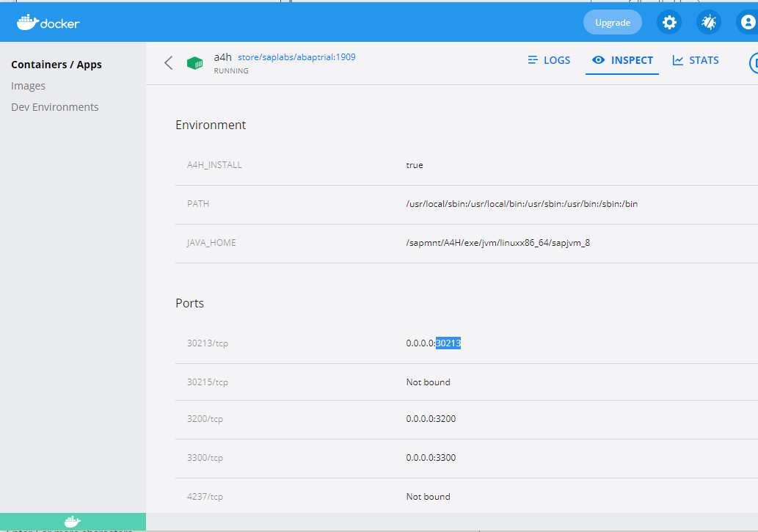The width and height of the screenshot is (758, 532).
Task: Switch to the LOGS tab
Action: tap(549, 60)
